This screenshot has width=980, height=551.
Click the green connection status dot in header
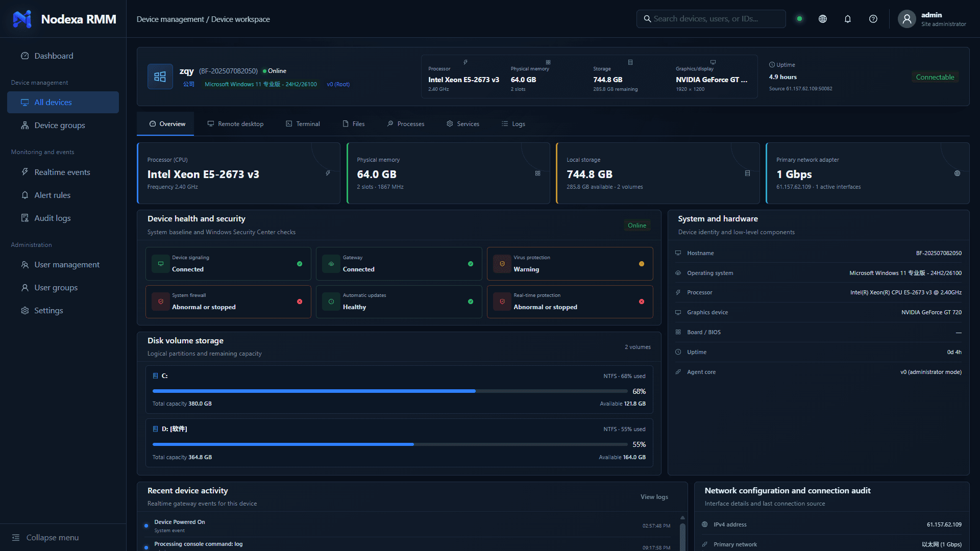[800, 19]
